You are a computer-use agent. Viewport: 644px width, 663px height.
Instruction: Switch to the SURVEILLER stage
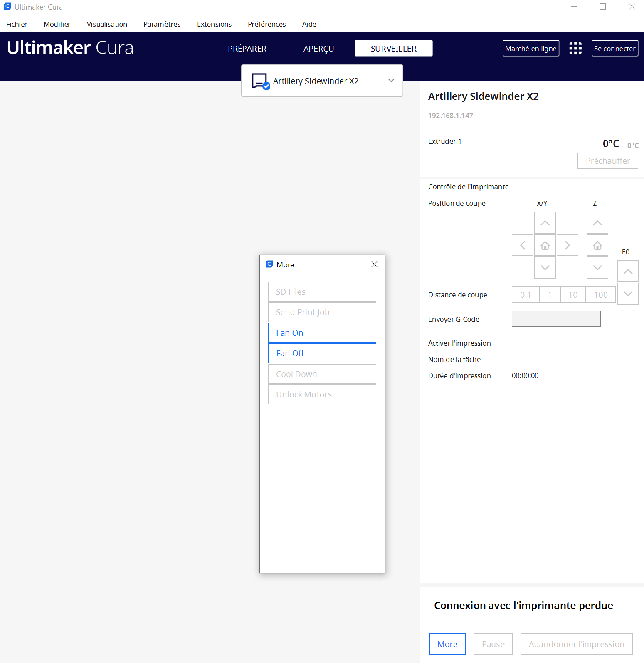[x=393, y=48]
